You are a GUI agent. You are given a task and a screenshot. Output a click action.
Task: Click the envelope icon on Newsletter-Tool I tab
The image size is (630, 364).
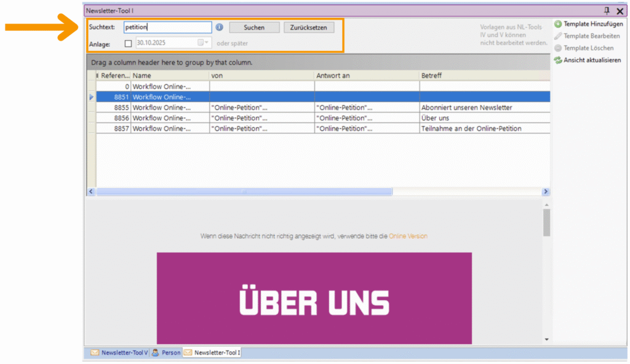point(188,352)
